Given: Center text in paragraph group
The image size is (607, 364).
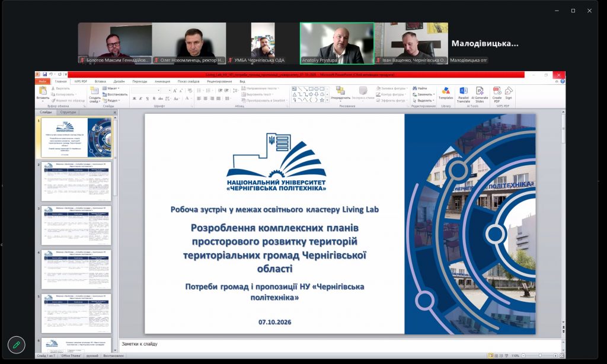Looking at the screenshot, I should pyautogui.click(x=205, y=98).
